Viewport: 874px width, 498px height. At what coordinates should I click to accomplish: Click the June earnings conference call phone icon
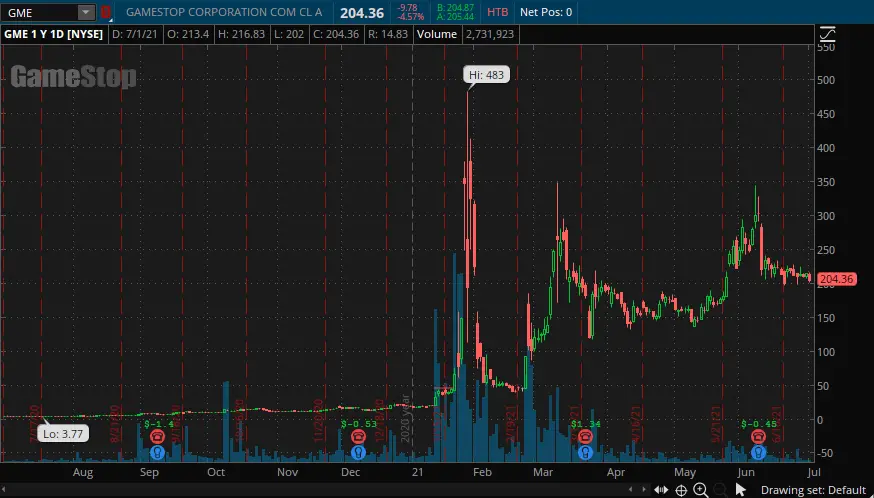point(758,436)
